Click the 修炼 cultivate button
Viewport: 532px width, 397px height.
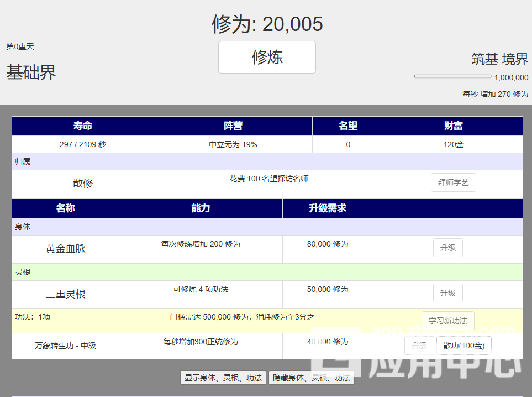[267, 57]
